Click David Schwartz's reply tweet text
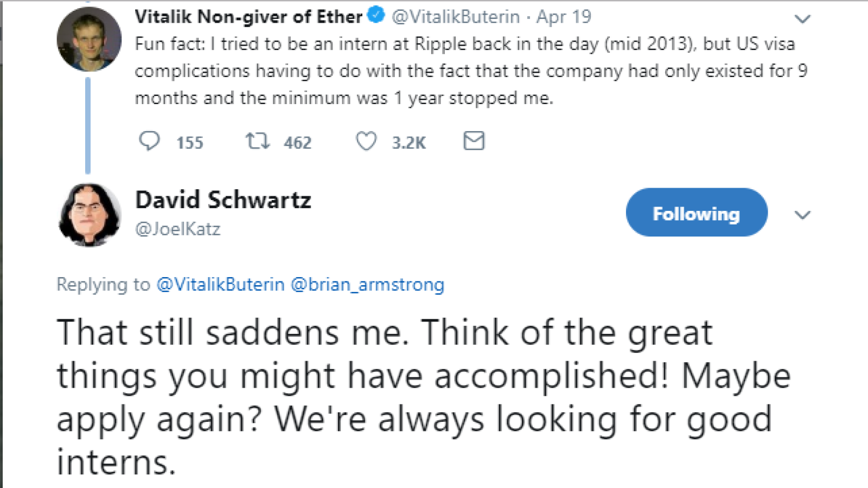The height and width of the screenshot is (488, 868). [x=423, y=397]
